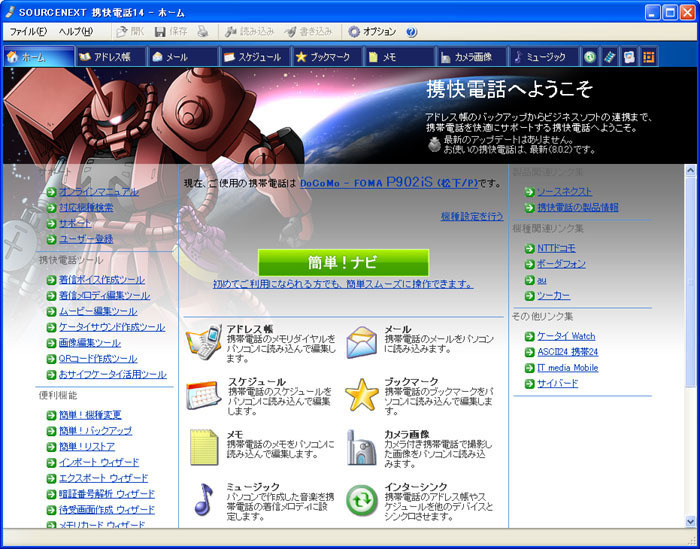The width and height of the screenshot is (700, 549).
Task: Click the 書き込み (Write) toolbar button
Action: [x=308, y=32]
